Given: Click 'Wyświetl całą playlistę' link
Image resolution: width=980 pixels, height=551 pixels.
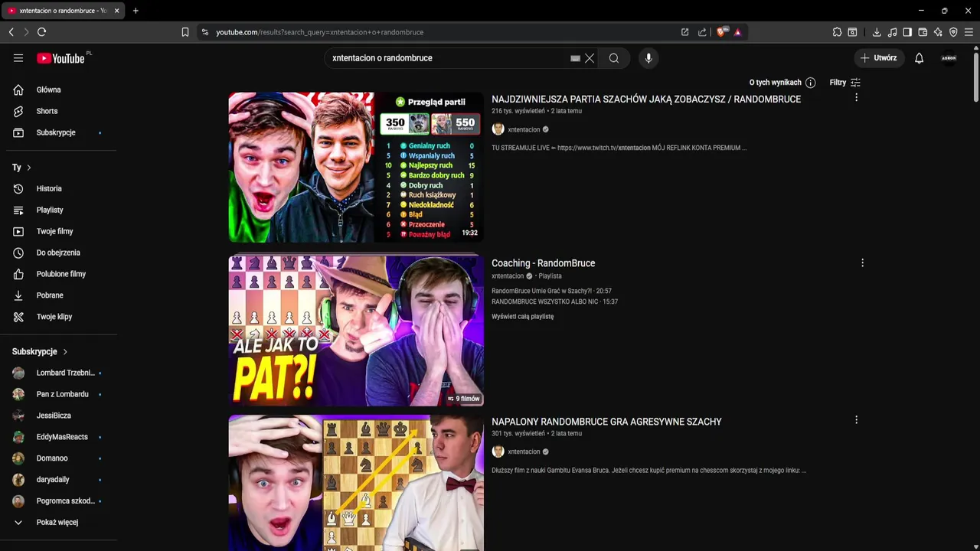Looking at the screenshot, I should click(x=523, y=316).
